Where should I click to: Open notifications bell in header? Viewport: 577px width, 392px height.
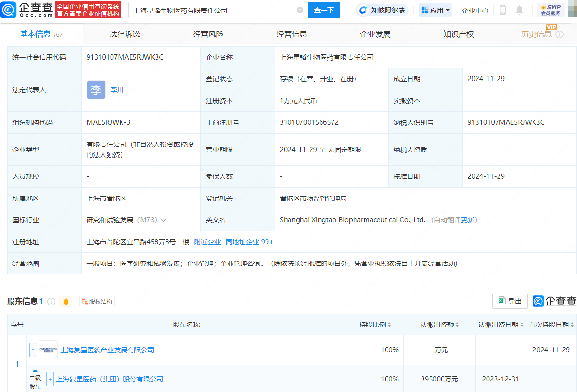520,10
